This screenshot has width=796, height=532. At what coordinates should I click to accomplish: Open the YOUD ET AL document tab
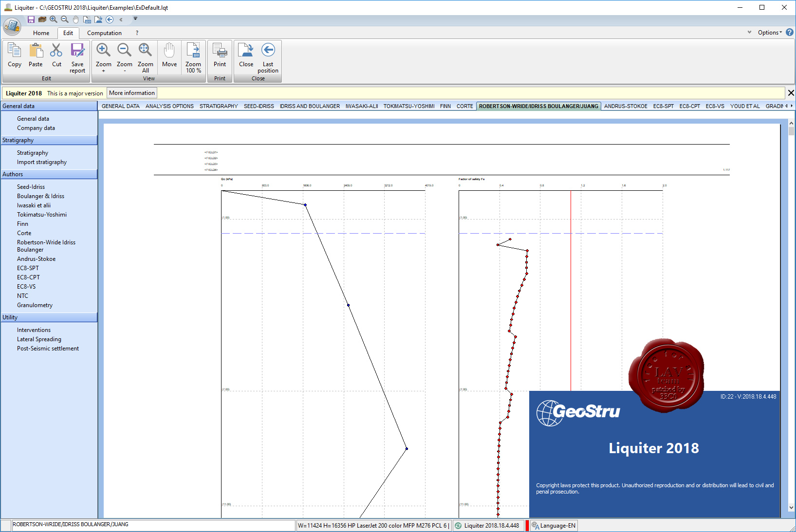[745, 106]
